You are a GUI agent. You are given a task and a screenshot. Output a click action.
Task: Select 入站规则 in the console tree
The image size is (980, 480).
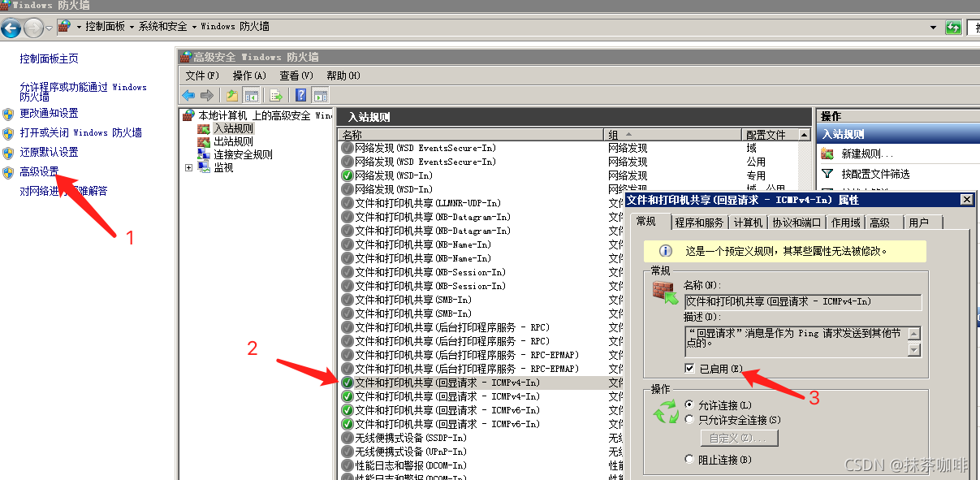tap(233, 128)
